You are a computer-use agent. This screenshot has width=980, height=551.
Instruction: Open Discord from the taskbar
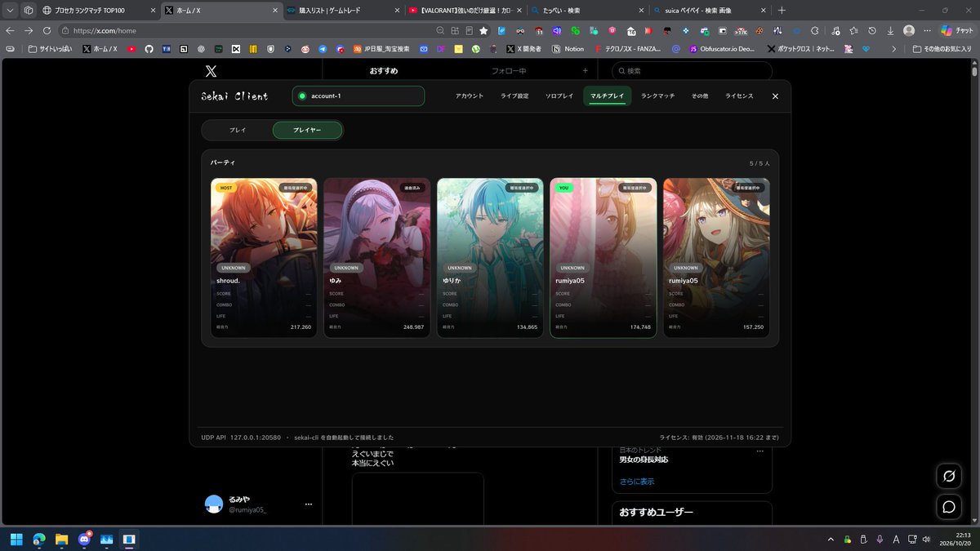[84, 540]
